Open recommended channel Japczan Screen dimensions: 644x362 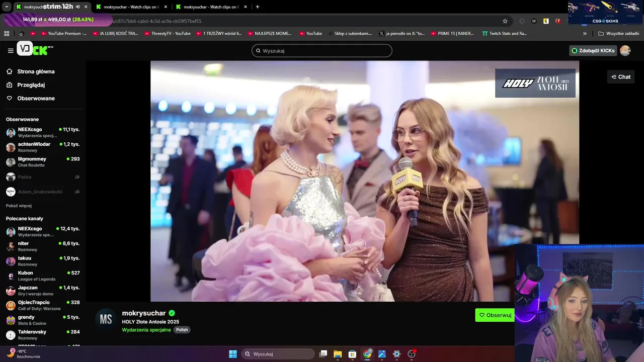[43, 291]
